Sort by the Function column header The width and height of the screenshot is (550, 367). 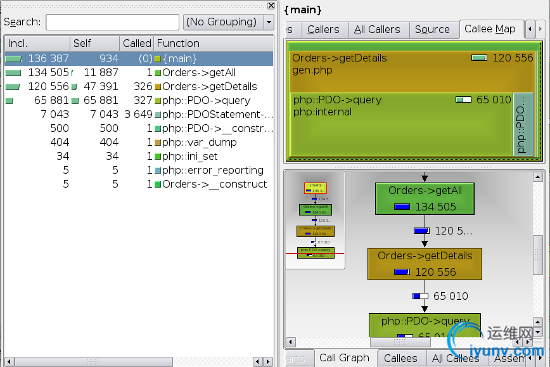pos(214,43)
